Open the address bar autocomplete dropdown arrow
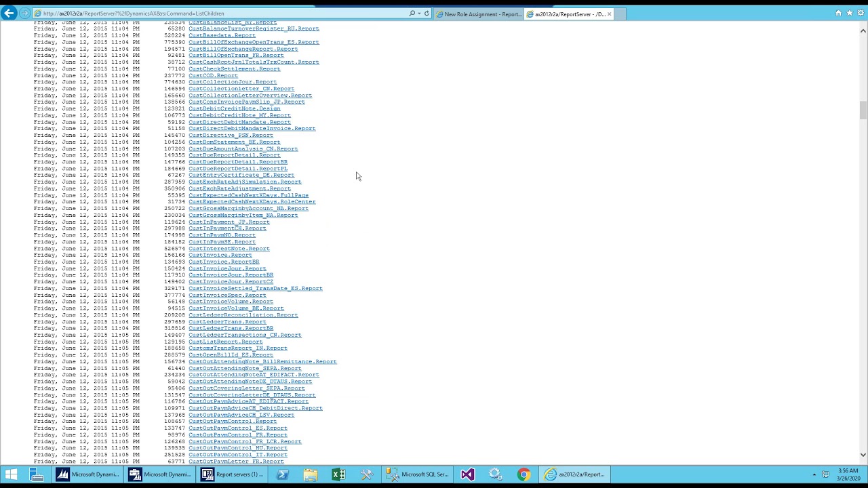The width and height of the screenshot is (868, 488). tap(419, 14)
